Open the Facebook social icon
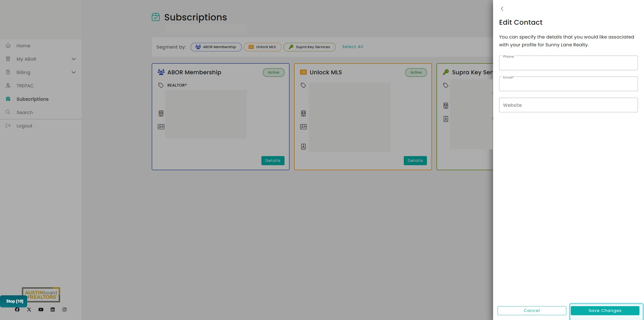 (x=17, y=309)
